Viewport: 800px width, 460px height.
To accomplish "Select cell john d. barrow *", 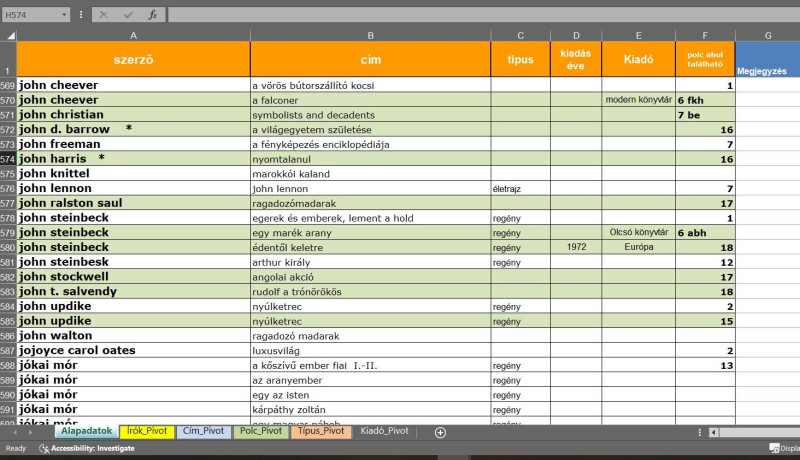I will [133, 130].
